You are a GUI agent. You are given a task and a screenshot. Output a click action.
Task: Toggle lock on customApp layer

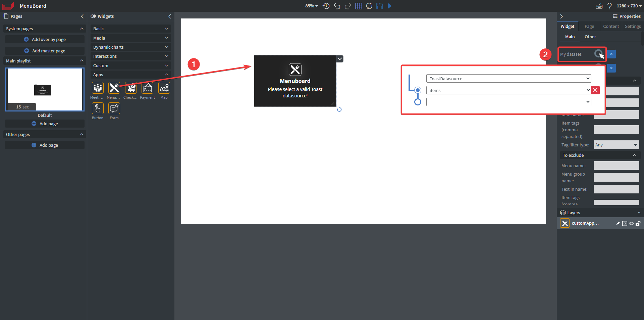[x=638, y=223]
